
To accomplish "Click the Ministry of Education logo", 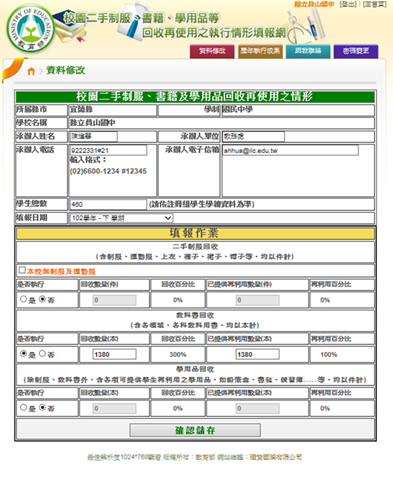I will pyautogui.click(x=31, y=29).
